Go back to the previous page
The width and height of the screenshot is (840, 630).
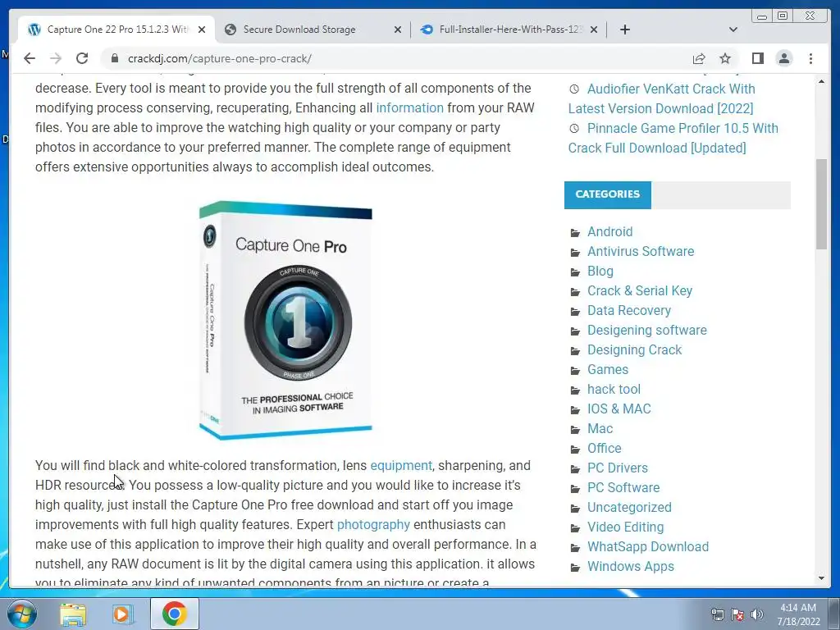coord(30,58)
